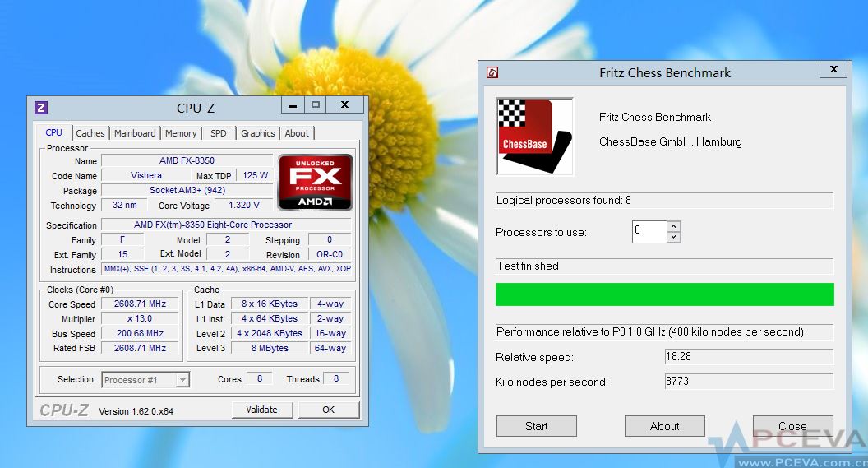Click the About button in Fritz Benchmark
The height and width of the screenshot is (468, 868).
(664, 426)
